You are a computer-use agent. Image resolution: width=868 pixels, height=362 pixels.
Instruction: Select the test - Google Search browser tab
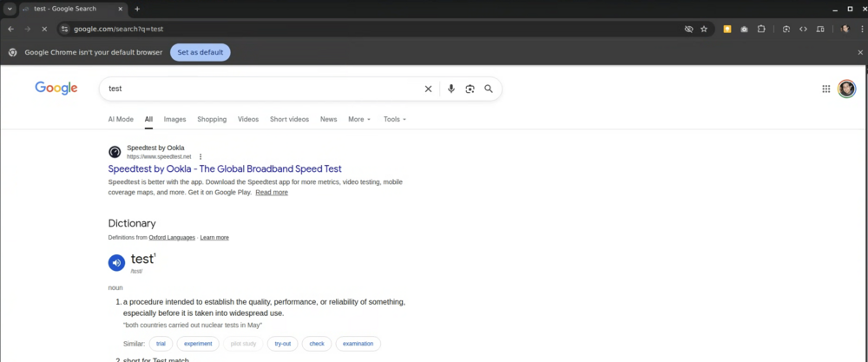click(72, 9)
